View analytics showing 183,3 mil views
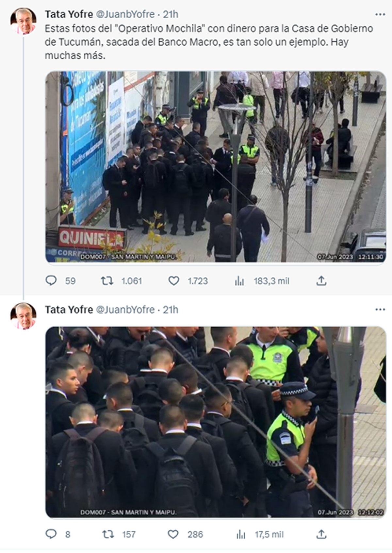This screenshot has height=553, width=392. [x=239, y=281]
